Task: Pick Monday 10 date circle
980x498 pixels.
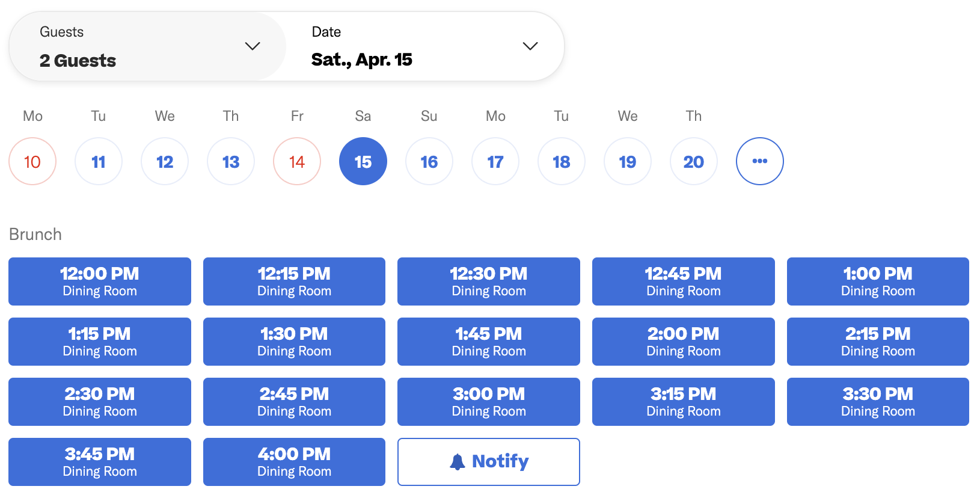Action: tap(32, 161)
